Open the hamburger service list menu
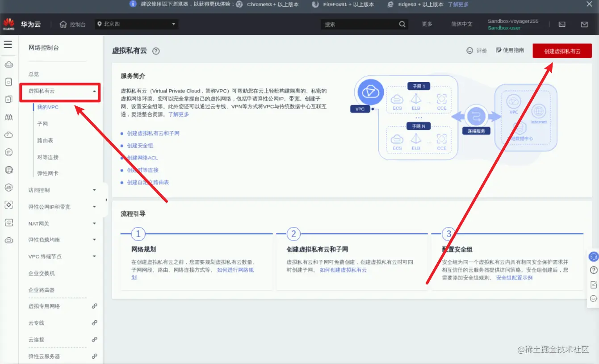The height and width of the screenshot is (364, 599). point(8,45)
